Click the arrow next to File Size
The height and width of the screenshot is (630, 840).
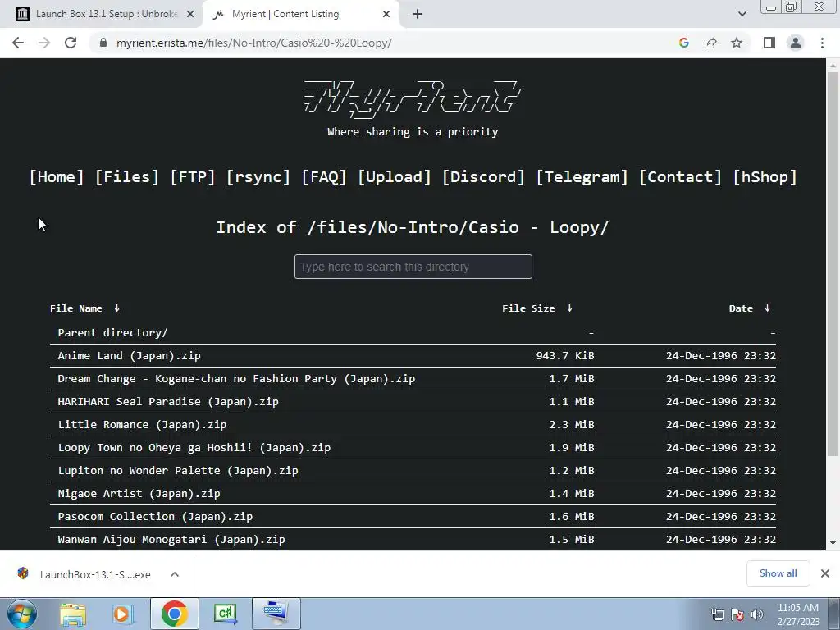pos(569,308)
